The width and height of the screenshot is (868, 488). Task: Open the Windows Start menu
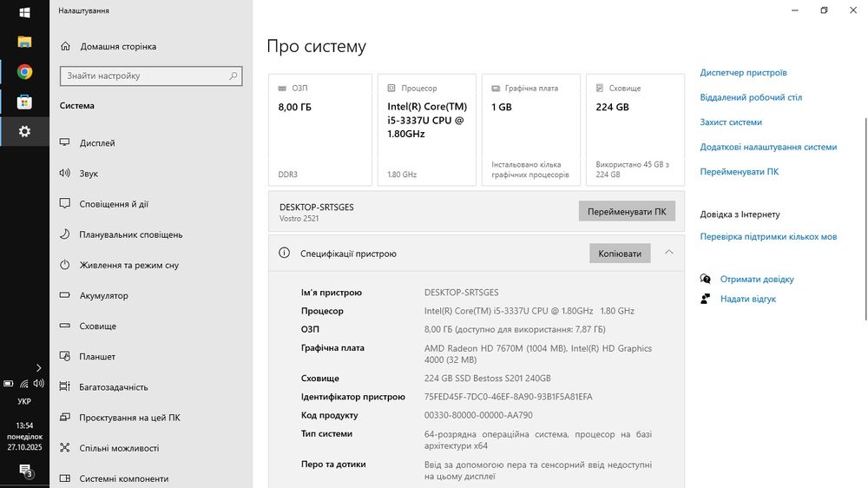click(24, 12)
